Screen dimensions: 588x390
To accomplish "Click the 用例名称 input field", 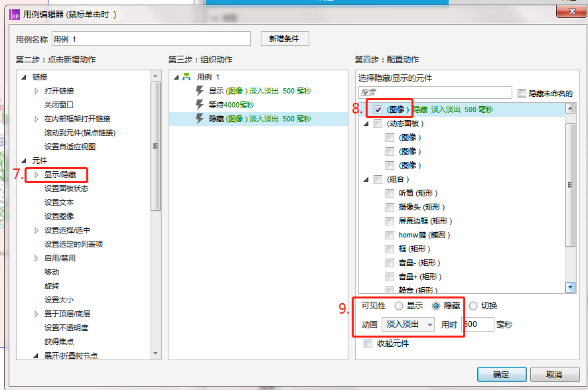I will coord(151,38).
